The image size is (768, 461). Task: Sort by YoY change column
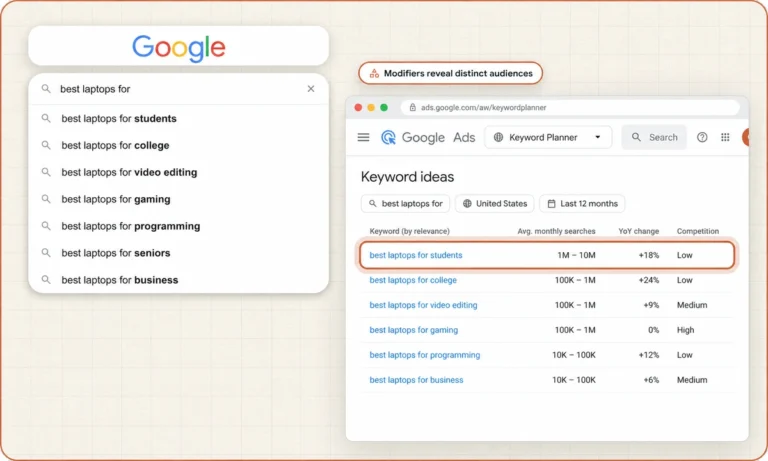639,231
